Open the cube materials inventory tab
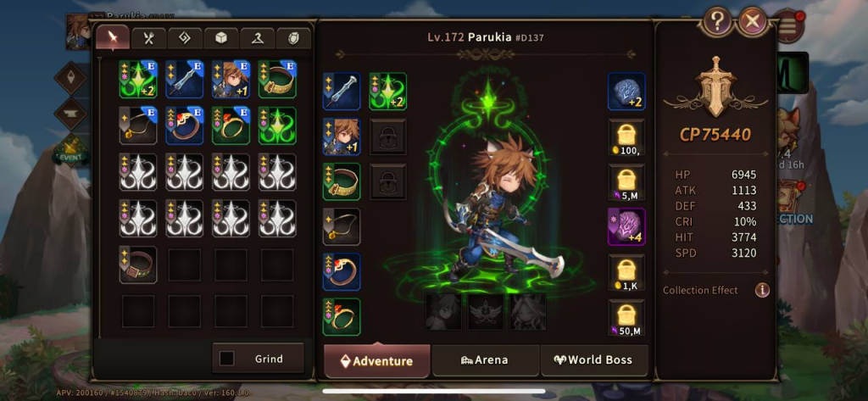 pos(221,37)
